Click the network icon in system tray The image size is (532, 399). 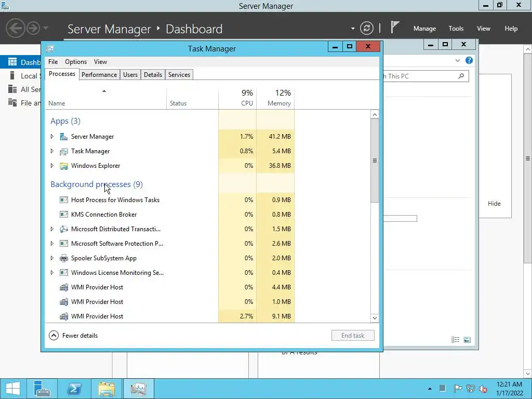[471, 389]
